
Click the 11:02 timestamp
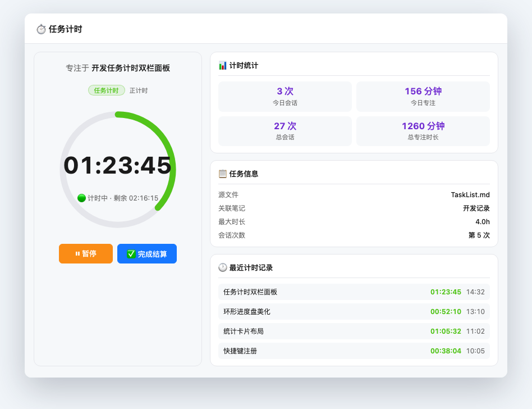coord(475,331)
